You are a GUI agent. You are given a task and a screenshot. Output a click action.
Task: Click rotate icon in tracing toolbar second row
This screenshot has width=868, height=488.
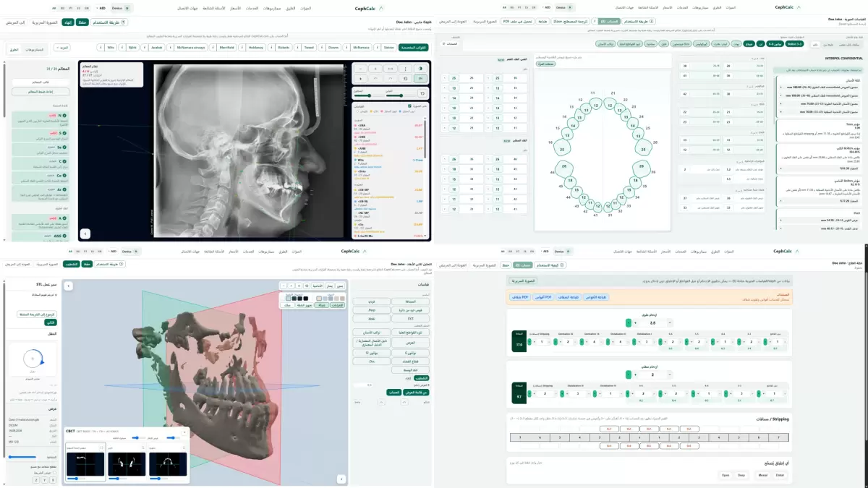point(405,78)
